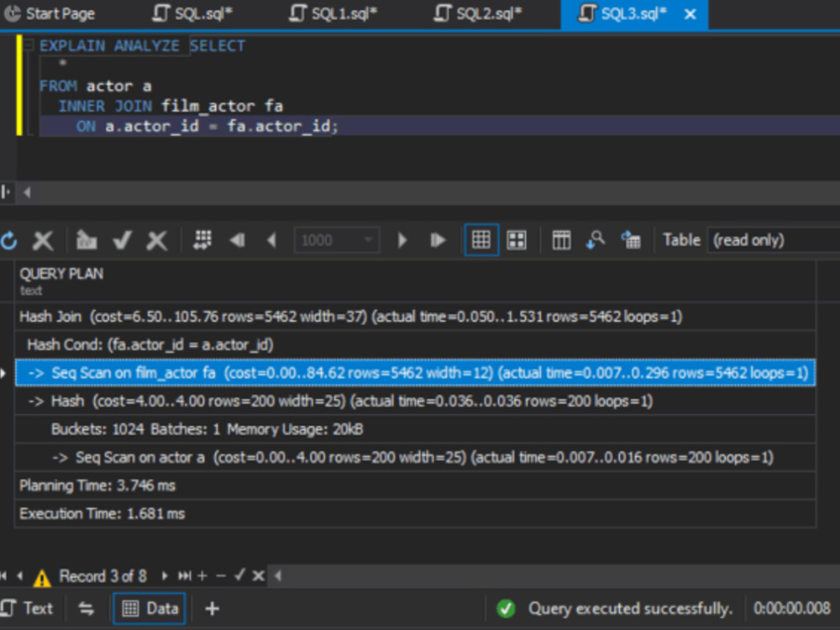Add a new view with plus button

213,608
